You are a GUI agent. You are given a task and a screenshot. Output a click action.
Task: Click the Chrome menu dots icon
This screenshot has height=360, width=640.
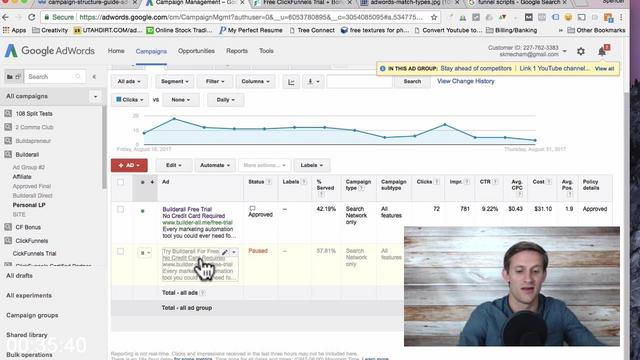pos(622,18)
